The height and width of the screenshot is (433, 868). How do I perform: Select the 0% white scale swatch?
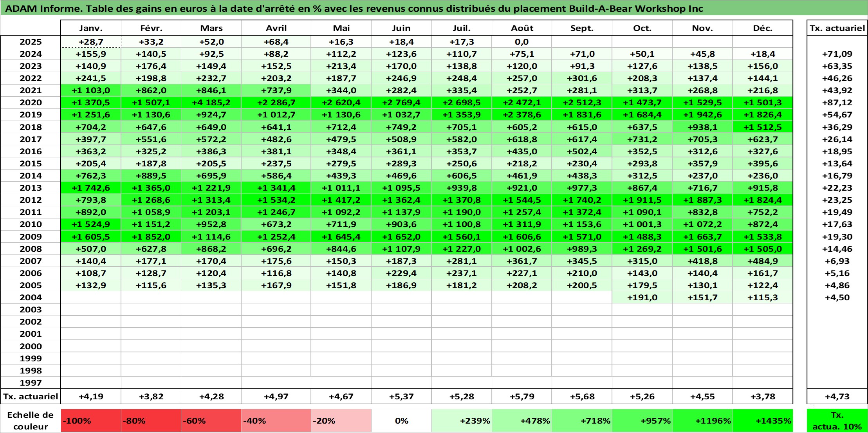(401, 421)
